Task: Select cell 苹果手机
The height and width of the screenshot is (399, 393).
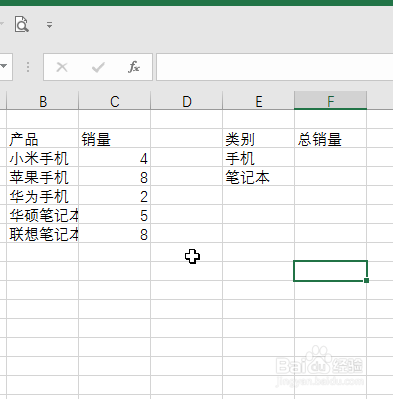Action: pos(43,177)
